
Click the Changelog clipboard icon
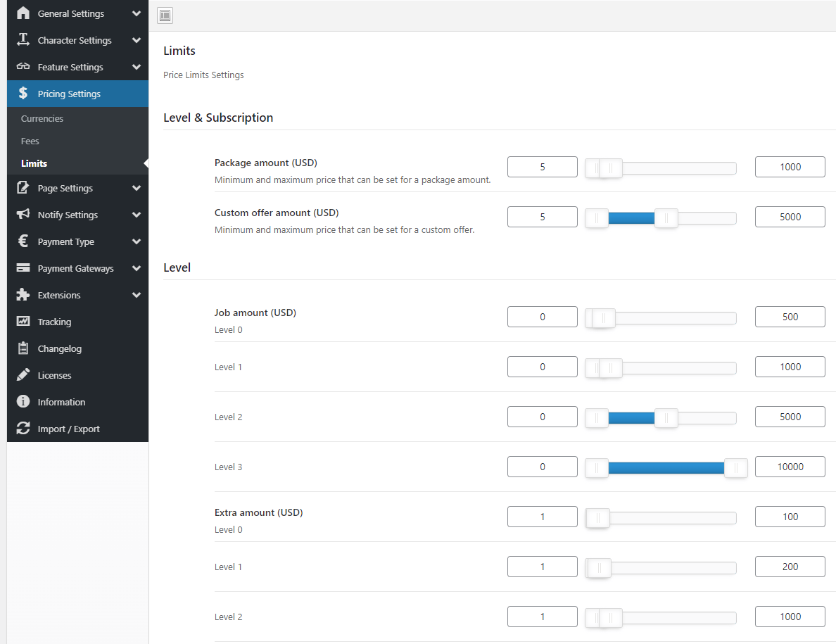(x=23, y=348)
